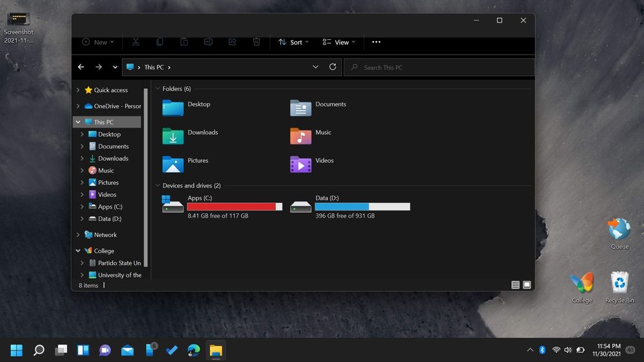
Task: Click the Share icon in toolbar
Action: point(233,42)
